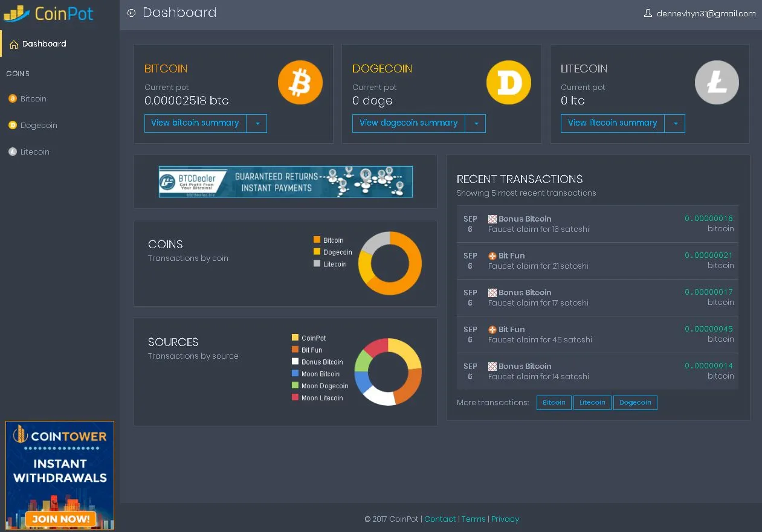Click the large yellow Dogecoin coin icon
This screenshot has width=762, height=532.
point(509,82)
